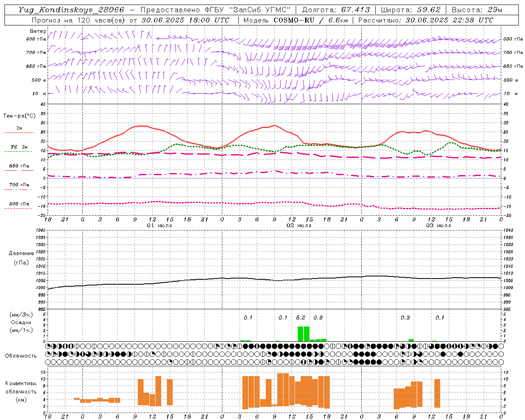Click the (мм/1ч.) precipitation unit label
This screenshot has height=420, width=525.
[21, 330]
